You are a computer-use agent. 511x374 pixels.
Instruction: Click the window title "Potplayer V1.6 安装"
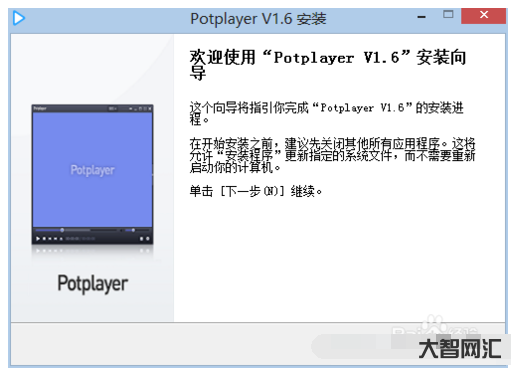tap(258, 19)
